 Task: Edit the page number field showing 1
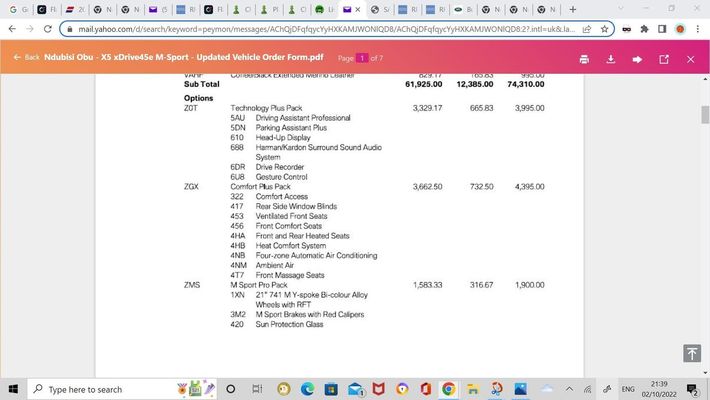362,58
